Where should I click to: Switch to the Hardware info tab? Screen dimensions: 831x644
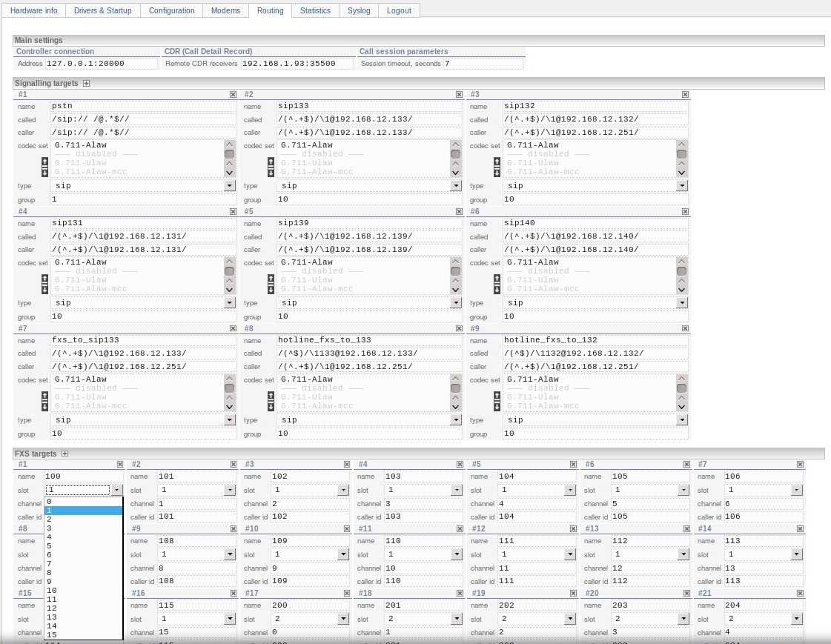click(x=34, y=10)
